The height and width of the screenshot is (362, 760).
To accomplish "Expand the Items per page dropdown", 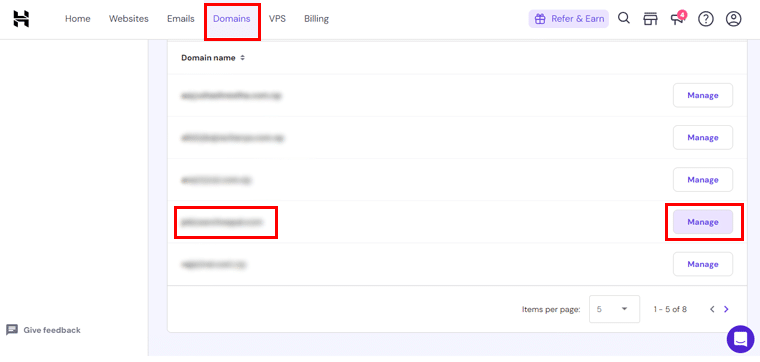I will pyautogui.click(x=614, y=309).
